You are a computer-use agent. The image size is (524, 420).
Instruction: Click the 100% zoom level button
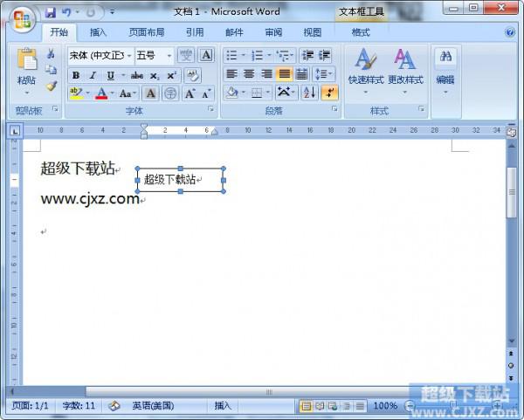385,406
